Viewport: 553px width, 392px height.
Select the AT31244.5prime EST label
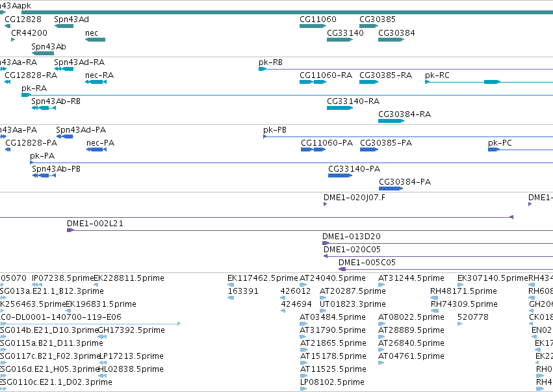[411, 278]
